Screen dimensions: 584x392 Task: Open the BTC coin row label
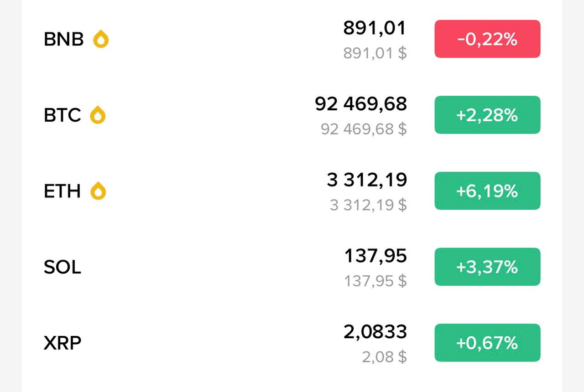click(x=62, y=115)
